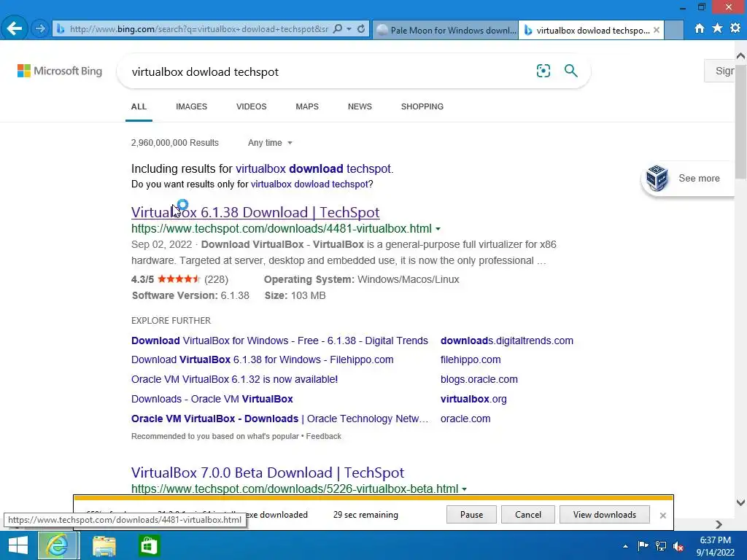The height and width of the screenshot is (560, 747).
Task: Select the ALL results tab
Action: click(x=139, y=106)
